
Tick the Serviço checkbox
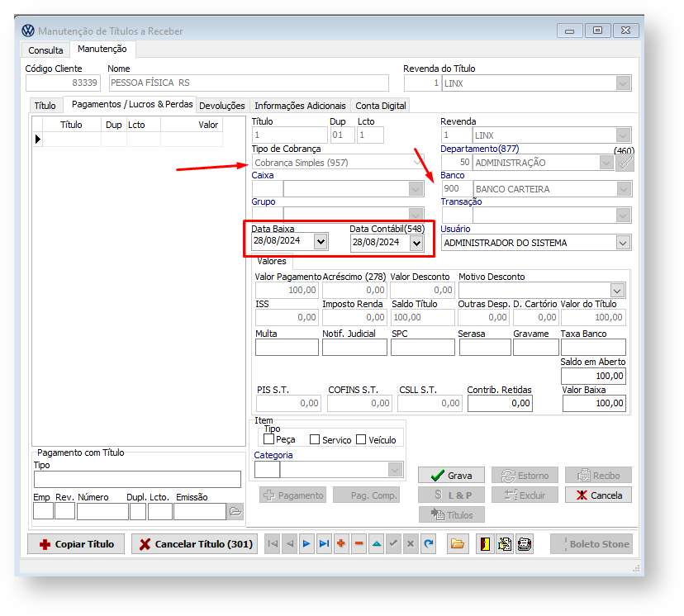(315, 439)
